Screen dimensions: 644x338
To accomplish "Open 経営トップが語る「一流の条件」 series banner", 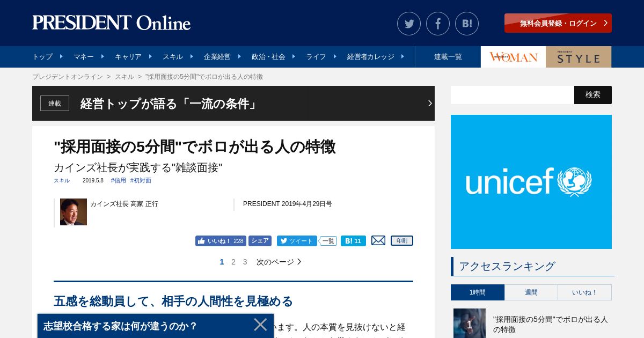I will pyautogui.click(x=233, y=103).
